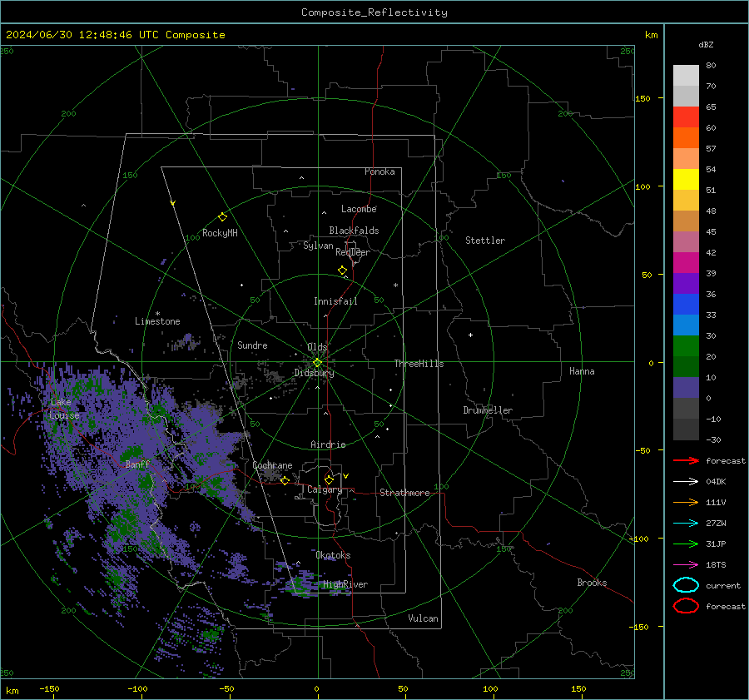
Task: Click the Stettler town label
Action: [x=485, y=241]
